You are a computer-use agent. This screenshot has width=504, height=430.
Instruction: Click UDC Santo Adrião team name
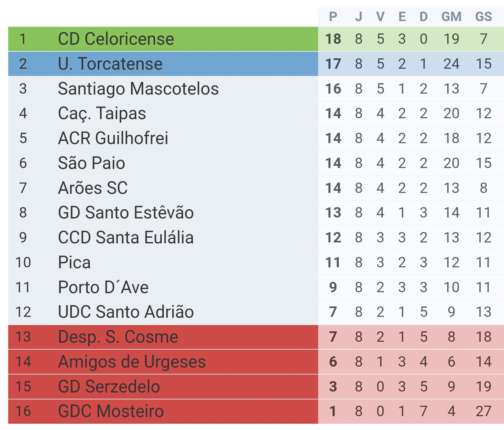(126, 312)
